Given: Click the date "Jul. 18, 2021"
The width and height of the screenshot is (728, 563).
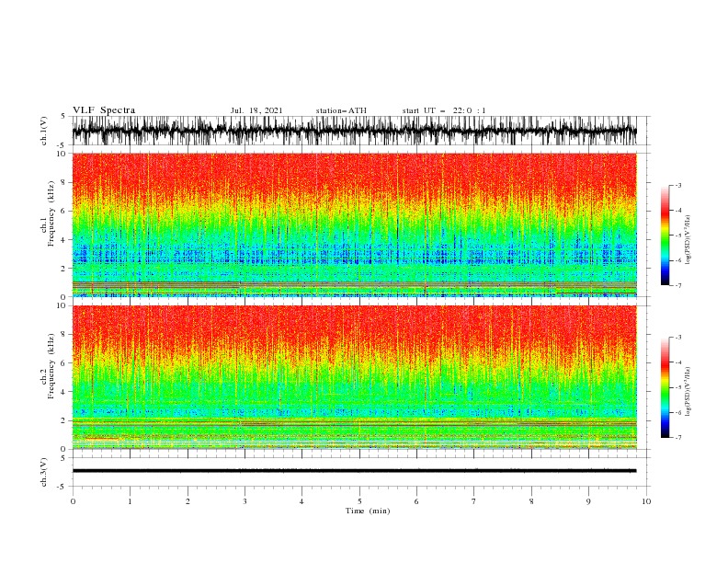Looking at the screenshot, I should [256, 110].
